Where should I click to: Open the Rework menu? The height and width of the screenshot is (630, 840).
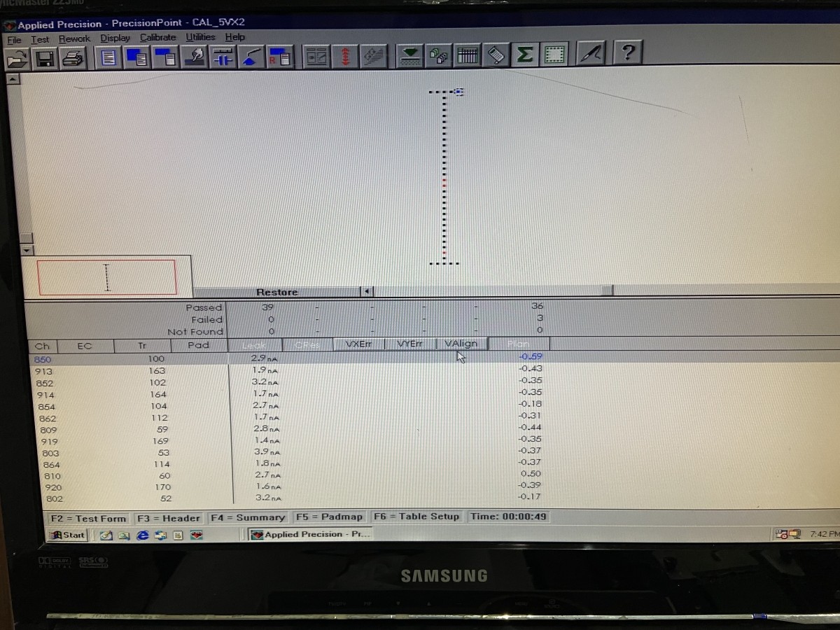point(74,39)
